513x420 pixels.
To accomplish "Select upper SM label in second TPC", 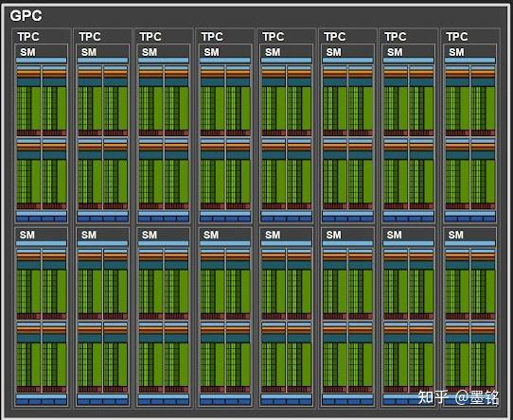I will pyautogui.click(x=89, y=52).
